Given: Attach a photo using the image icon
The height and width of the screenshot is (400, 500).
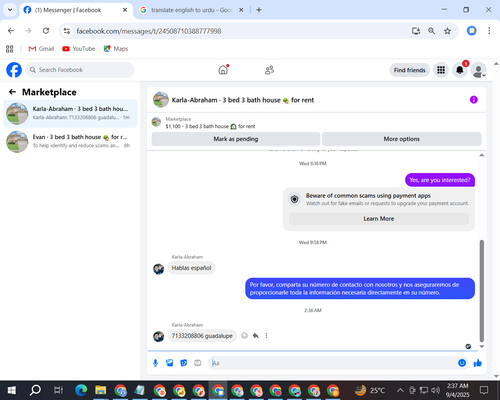Looking at the screenshot, I should click(x=170, y=363).
